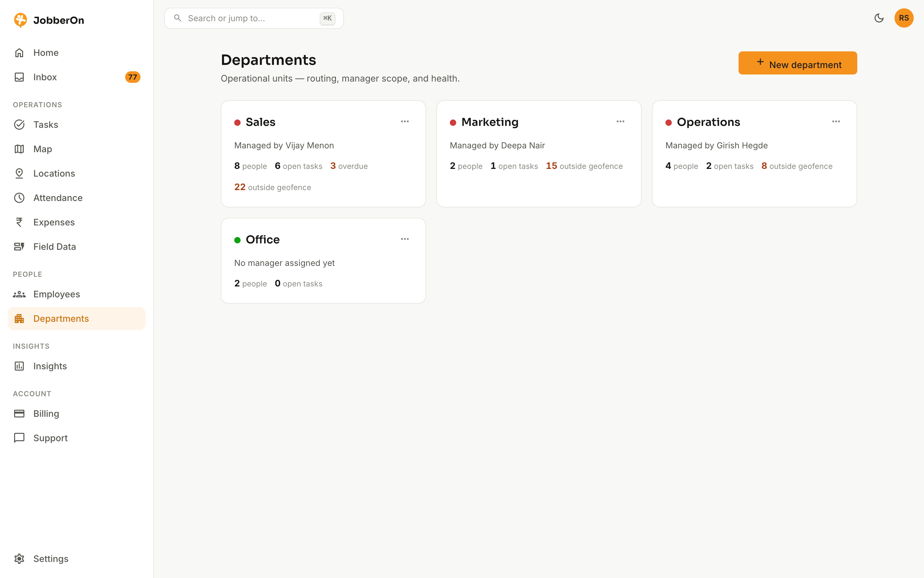This screenshot has width=924, height=578.
Task: Open Field Data in the sidebar
Action: 76,247
